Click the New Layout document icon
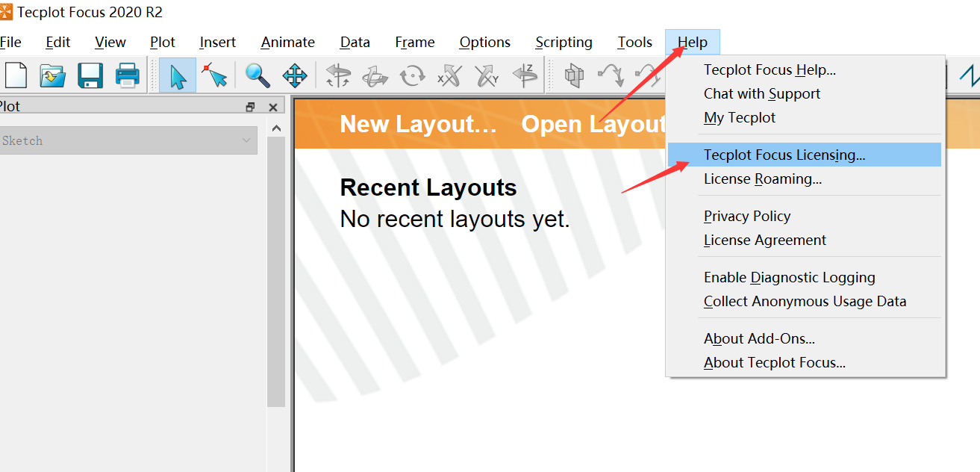980x472 pixels. [x=16, y=75]
